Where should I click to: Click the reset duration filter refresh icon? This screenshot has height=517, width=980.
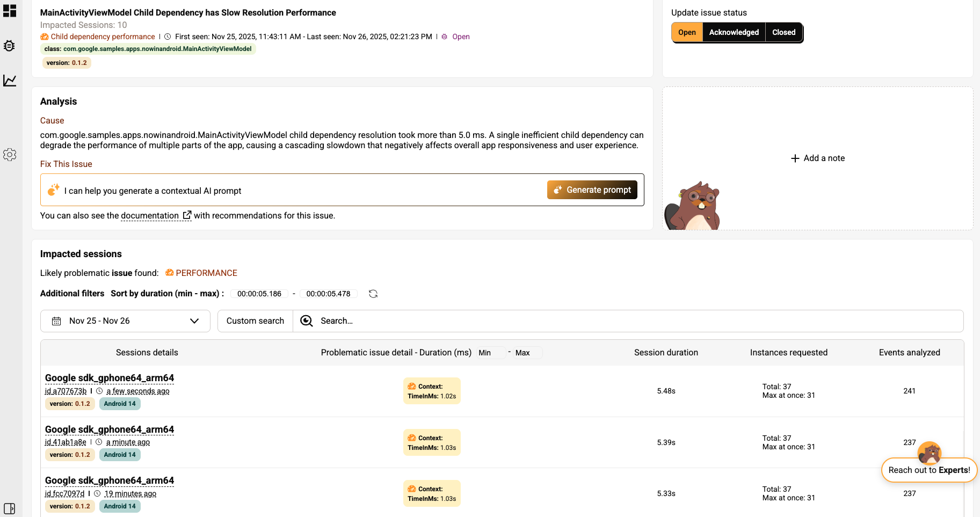[x=373, y=294]
